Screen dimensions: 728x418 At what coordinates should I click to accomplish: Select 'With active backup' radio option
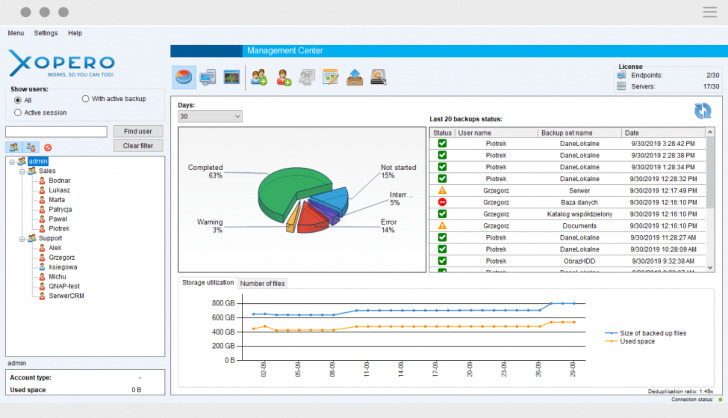click(x=85, y=99)
